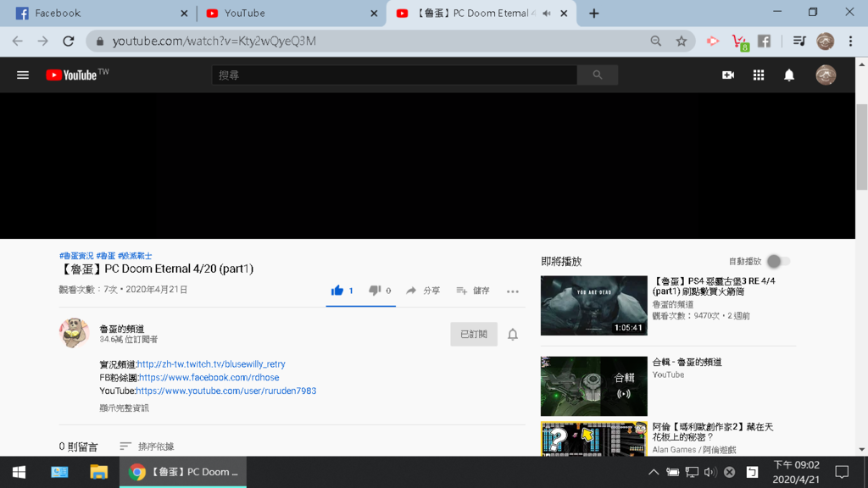Open the create video camera icon
Screen dimensions: 868x488
tap(728, 75)
